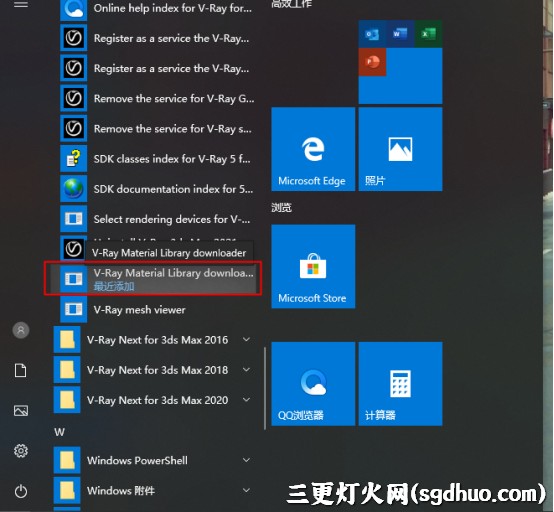Open Outlook icon in Office tile
The width and height of the screenshot is (554, 512).
click(x=372, y=34)
